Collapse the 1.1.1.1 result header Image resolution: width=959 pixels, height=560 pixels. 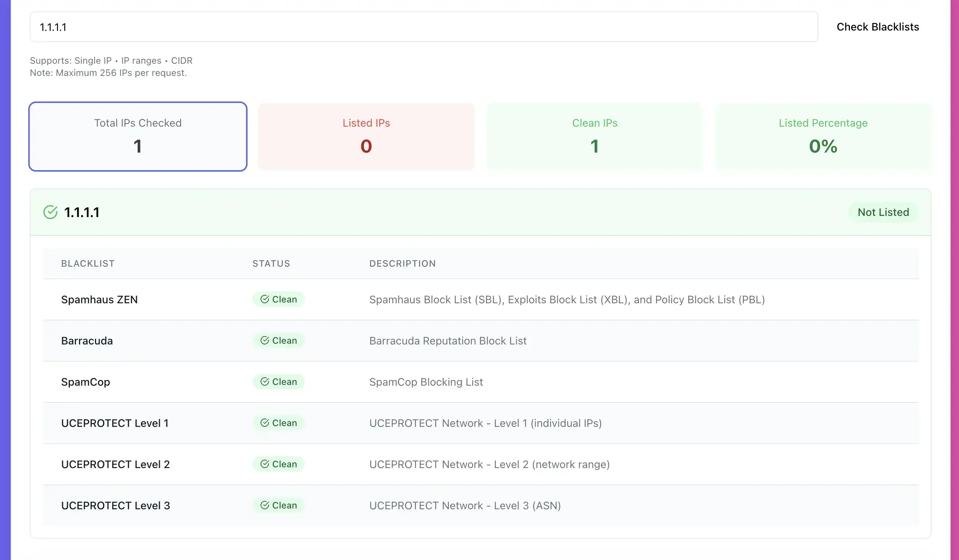[458, 212]
